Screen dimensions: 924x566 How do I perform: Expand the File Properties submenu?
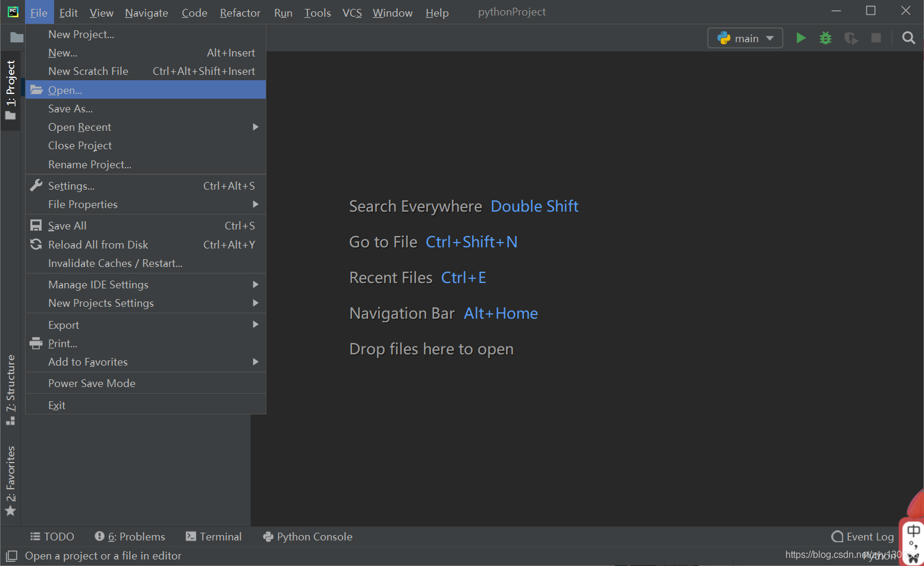tap(146, 204)
